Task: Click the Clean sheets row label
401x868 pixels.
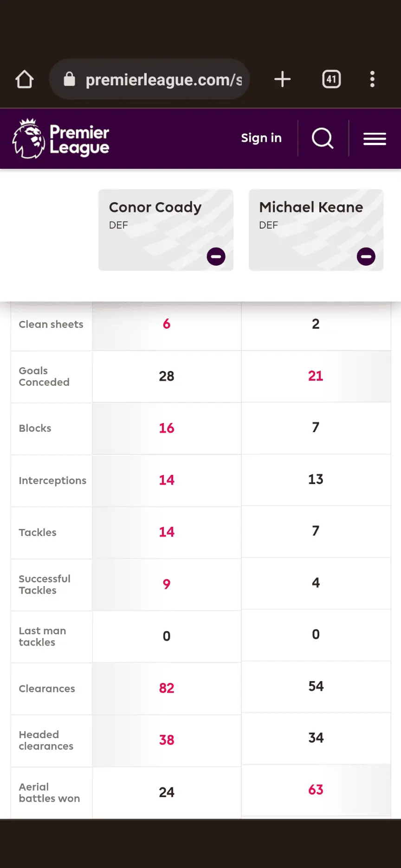Action: coord(51,325)
